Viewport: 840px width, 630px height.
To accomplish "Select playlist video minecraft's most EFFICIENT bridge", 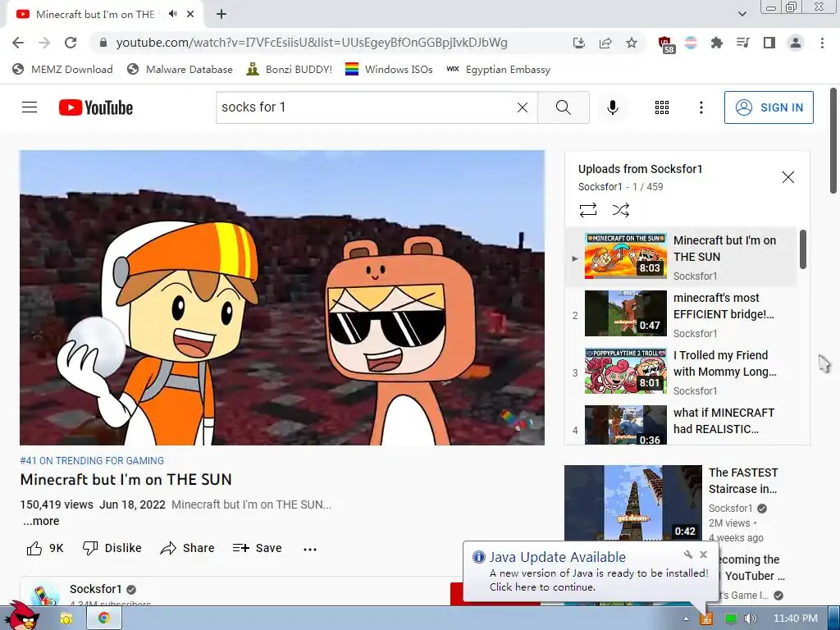I will click(x=680, y=315).
